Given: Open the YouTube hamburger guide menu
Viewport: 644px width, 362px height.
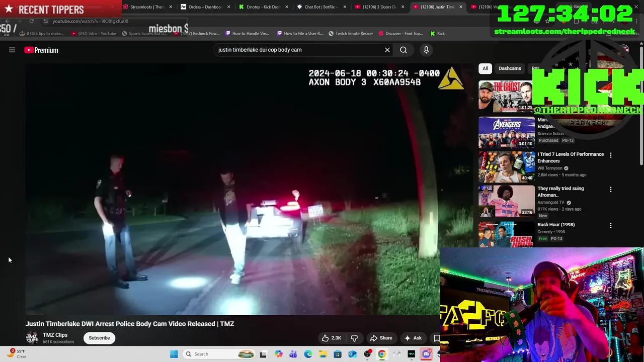Looking at the screenshot, I should tap(12, 50).
